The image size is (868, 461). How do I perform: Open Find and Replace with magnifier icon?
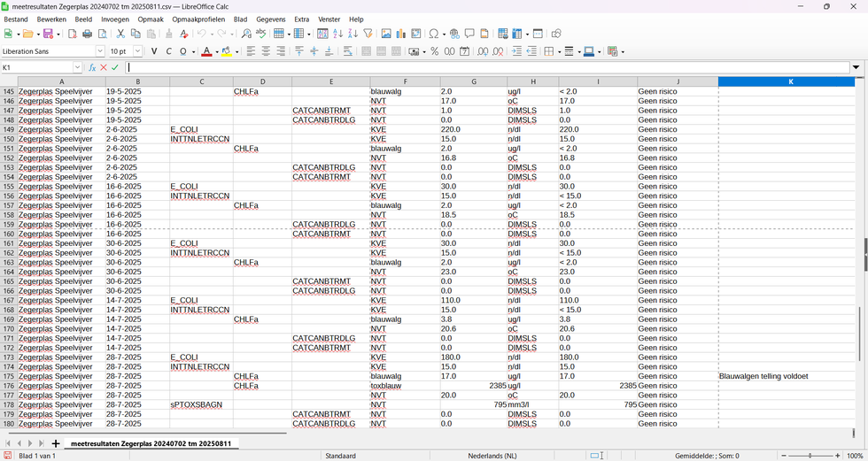246,34
